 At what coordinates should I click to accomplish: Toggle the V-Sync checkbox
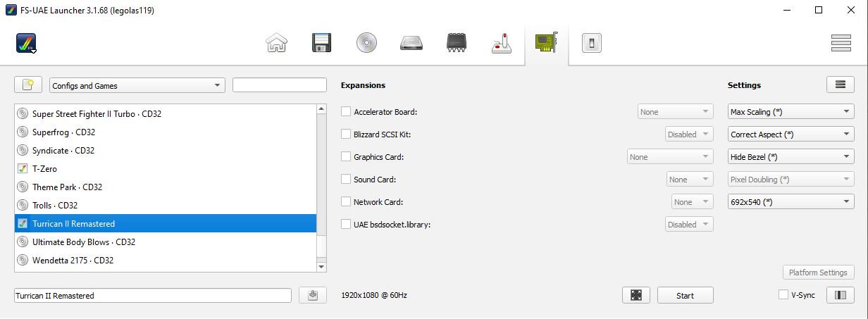point(783,294)
